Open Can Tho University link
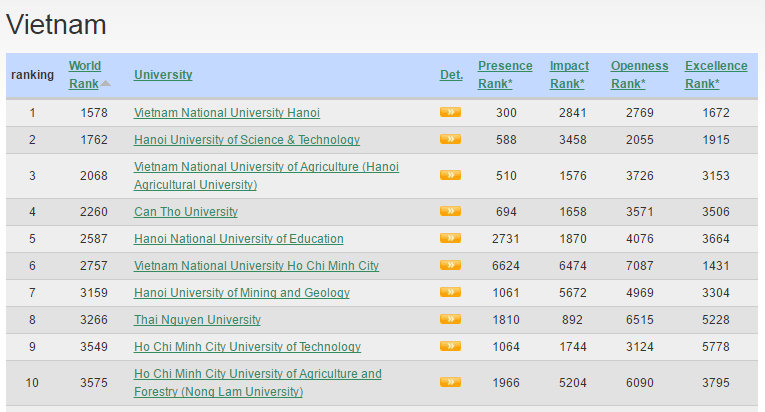Image resolution: width=765 pixels, height=412 pixels. click(186, 212)
